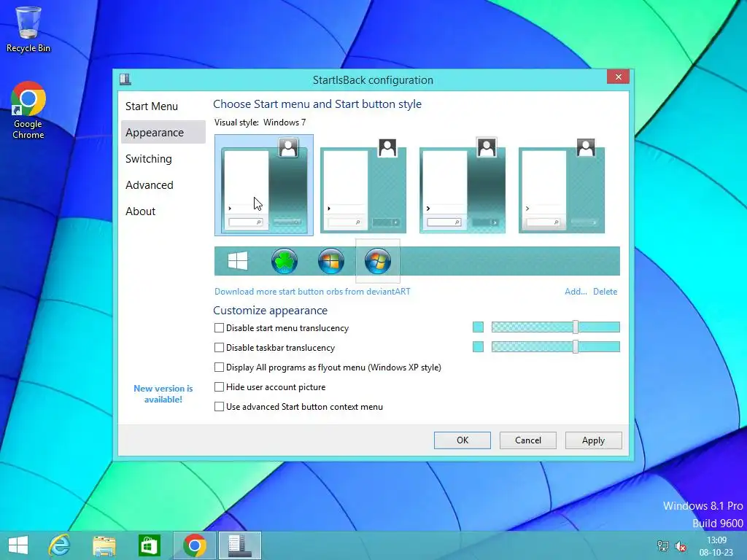Select the Windows 8 flat logo start orb
This screenshot has width=747, height=560.
(x=238, y=261)
